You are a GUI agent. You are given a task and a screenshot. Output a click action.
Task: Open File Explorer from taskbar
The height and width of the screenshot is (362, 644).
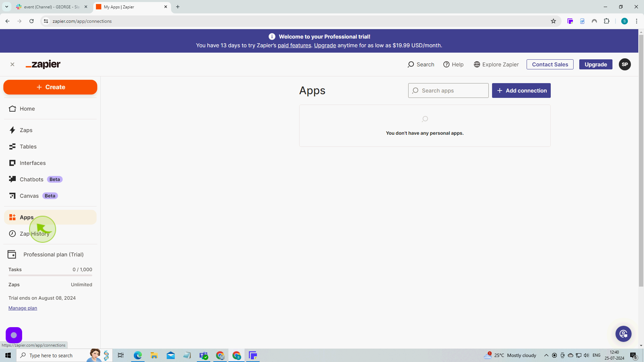point(154,355)
